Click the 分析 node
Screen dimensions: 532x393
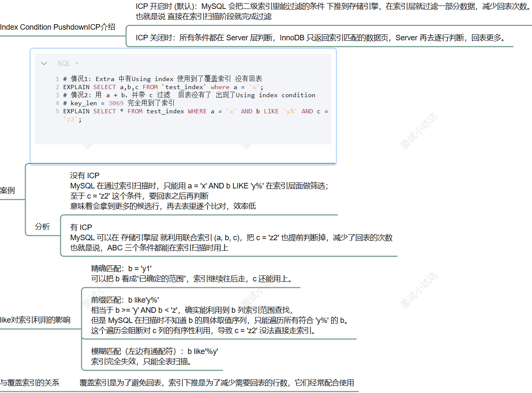42,226
